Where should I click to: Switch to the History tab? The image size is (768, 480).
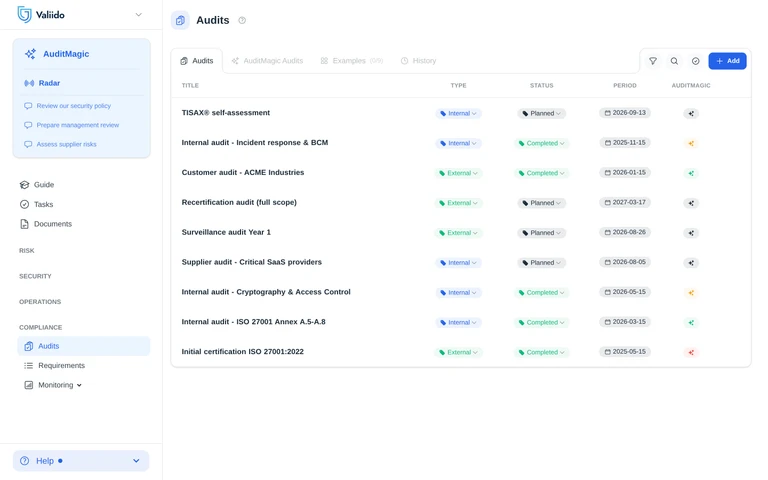pos(418,61)
